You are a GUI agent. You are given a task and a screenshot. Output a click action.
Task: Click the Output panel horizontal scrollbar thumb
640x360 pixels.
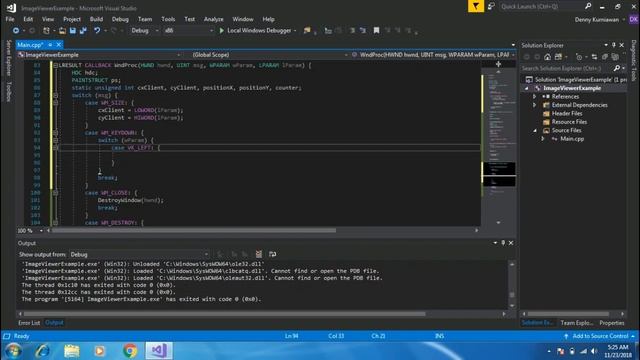pos(224,314)
